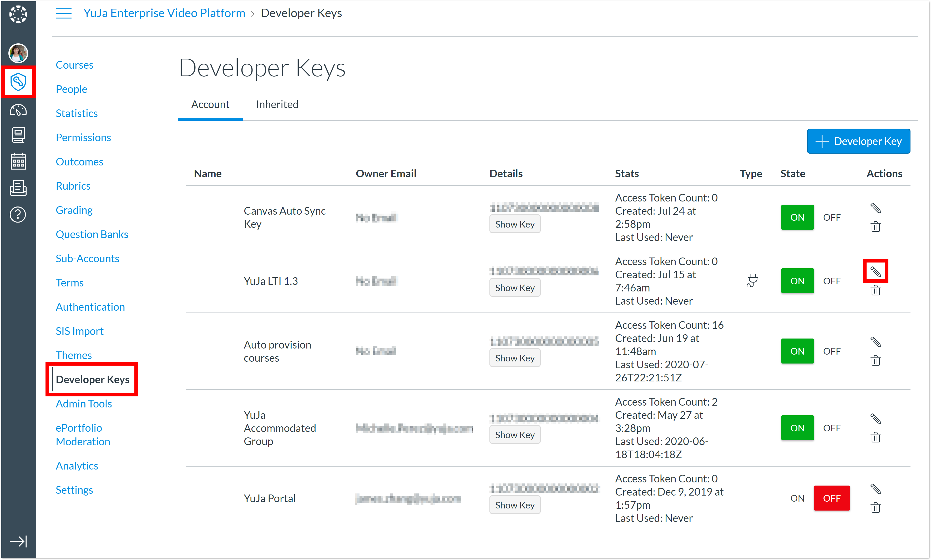Open the Permissions link in sidebar
Image resolution: width=931 pixels, height=560 pixels.
pyautogui.click(x=83, y=138)
